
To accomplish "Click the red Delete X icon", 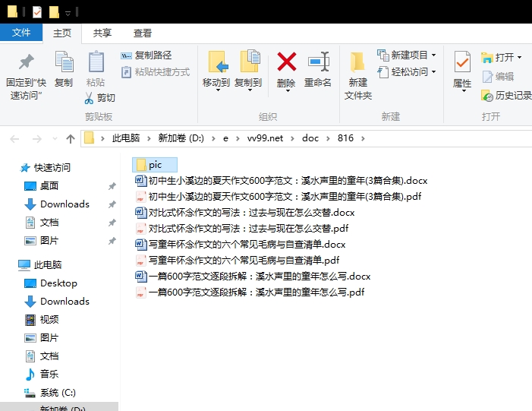I will pos(287,62).
